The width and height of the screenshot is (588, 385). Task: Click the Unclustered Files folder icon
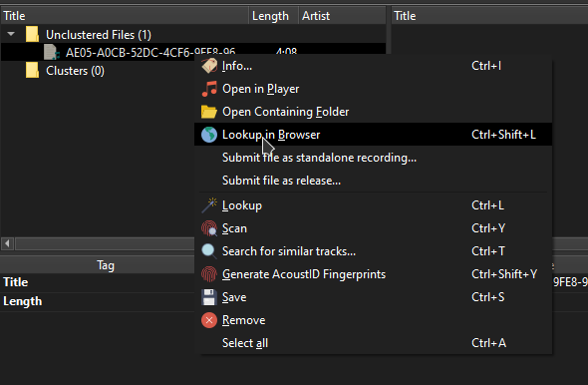tap(32, 34)
